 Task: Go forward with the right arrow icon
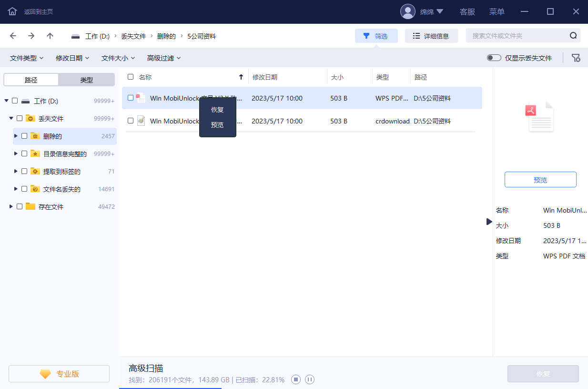point(31,36)
